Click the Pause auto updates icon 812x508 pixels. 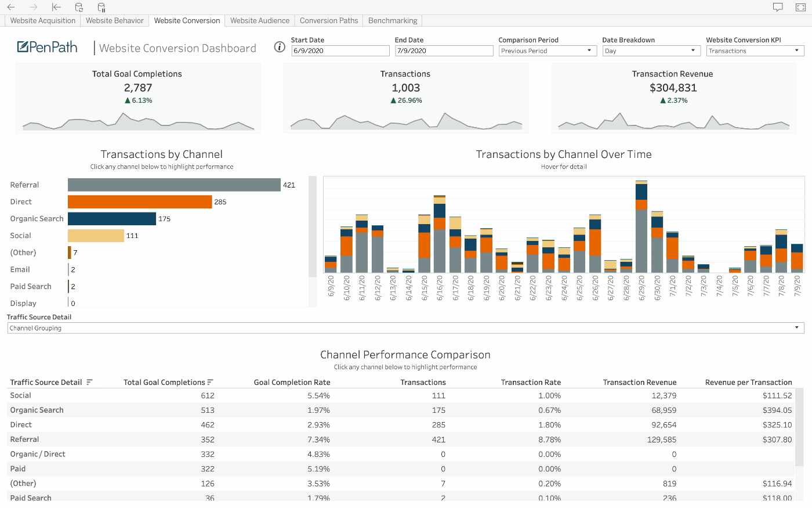(101, 7)
